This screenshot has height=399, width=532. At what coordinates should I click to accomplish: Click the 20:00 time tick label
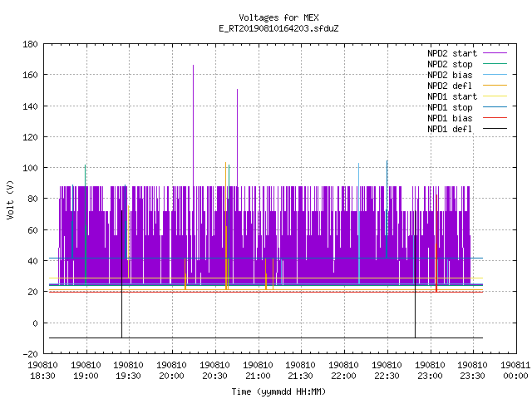coord(172,371)
